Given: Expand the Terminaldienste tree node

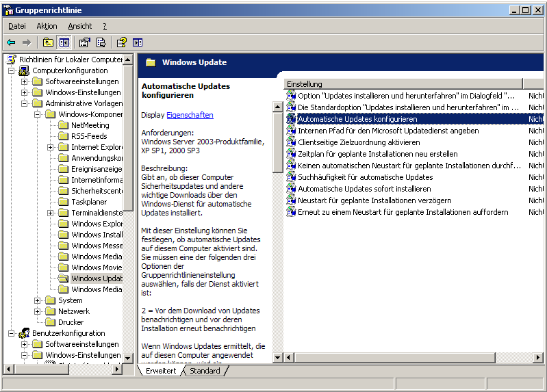Looking at the screenshot, I should [x=50, y=213].
